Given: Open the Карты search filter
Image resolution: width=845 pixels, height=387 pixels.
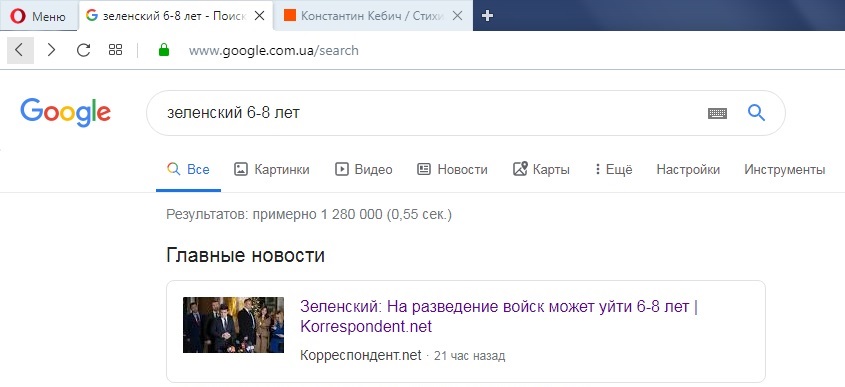Looking at the screenshot, I should 541,170.
